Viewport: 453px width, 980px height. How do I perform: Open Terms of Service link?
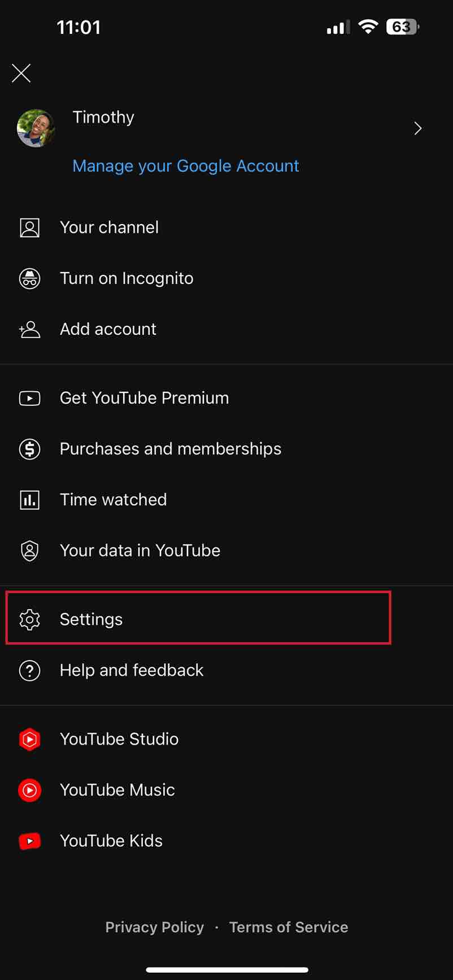tap(289, 927)
